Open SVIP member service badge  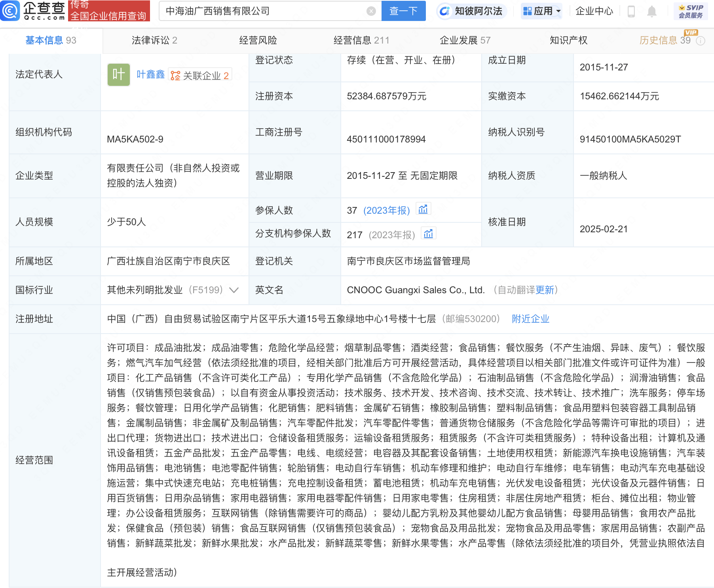click(x=691, y=11)
